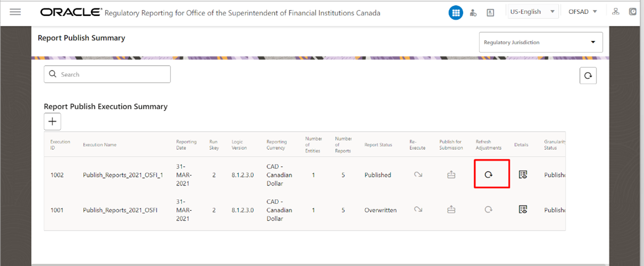Click the Execution Name column header

click(x=100, y=144)
